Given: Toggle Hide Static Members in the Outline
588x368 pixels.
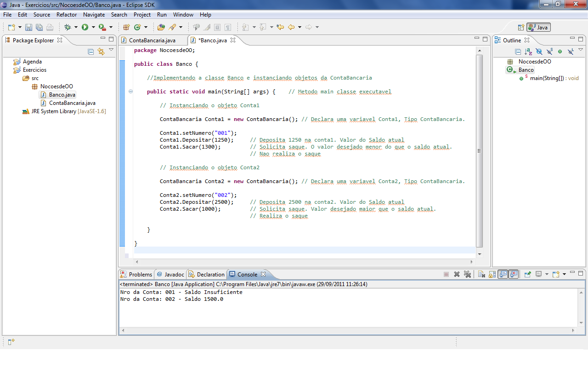Looking at the screenshot, I should [549, 52].
